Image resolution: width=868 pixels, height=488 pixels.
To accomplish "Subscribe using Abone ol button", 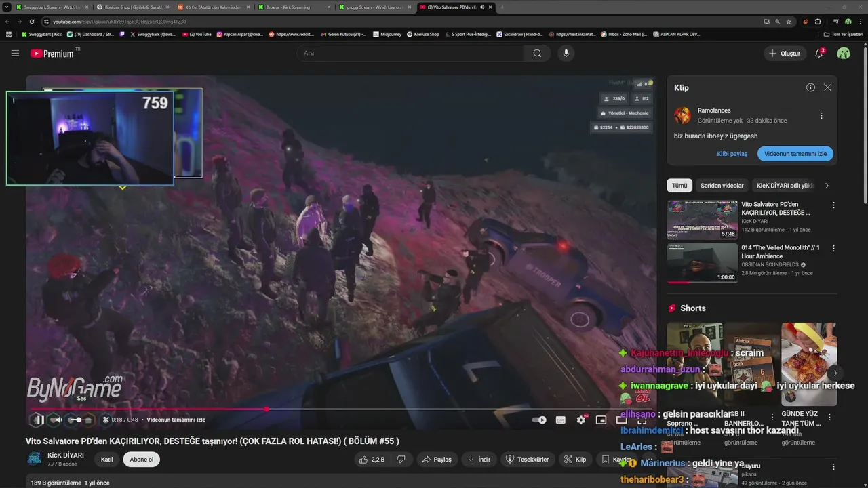I will [142, 459].
